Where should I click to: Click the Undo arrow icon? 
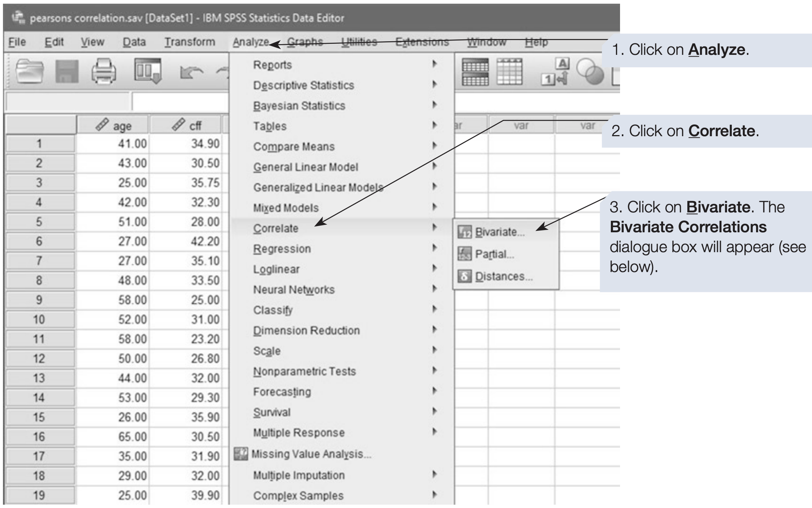pos(191,72)
